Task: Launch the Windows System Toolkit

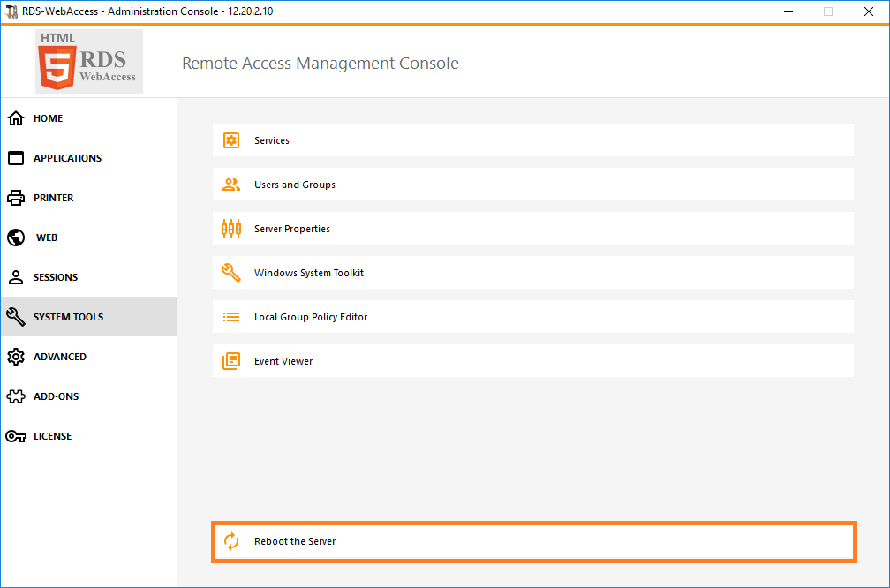Action: (533, 273)
